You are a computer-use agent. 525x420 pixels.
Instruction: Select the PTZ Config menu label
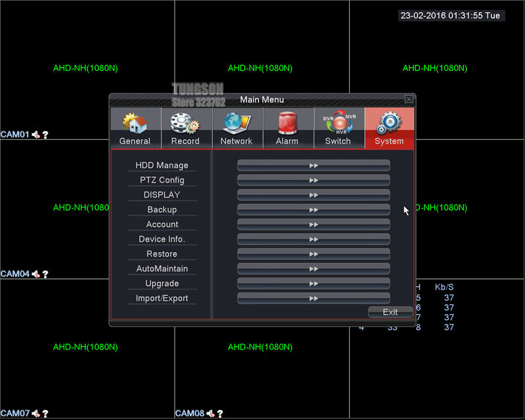162,180
